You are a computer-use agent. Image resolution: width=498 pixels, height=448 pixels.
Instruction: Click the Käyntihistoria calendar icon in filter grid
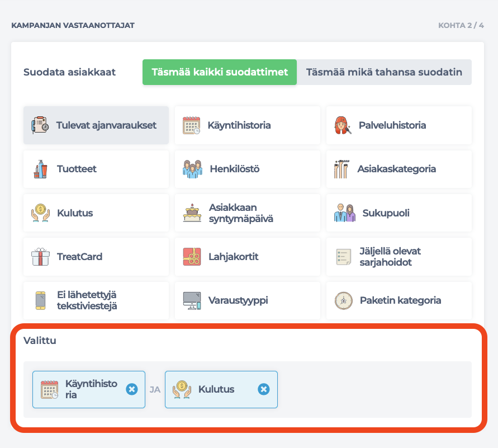coord(191,125)
